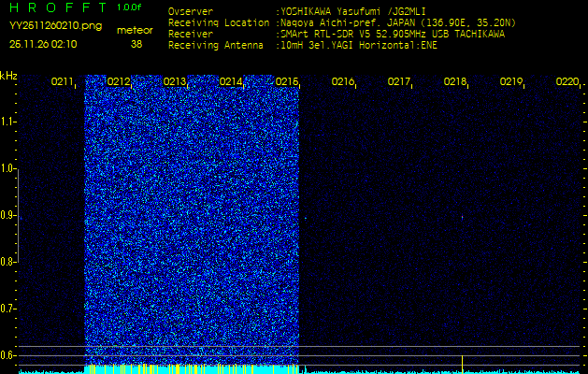
Task: Click the 0217 time marker
Action: coord(399,81)
